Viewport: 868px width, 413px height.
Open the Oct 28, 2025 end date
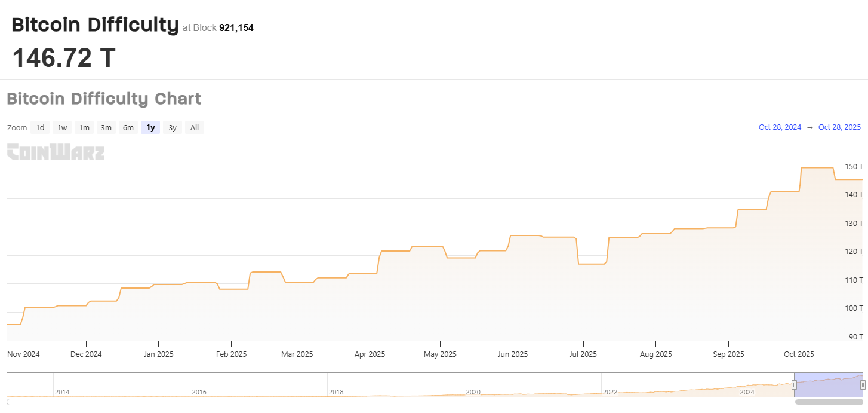point(839,127)
